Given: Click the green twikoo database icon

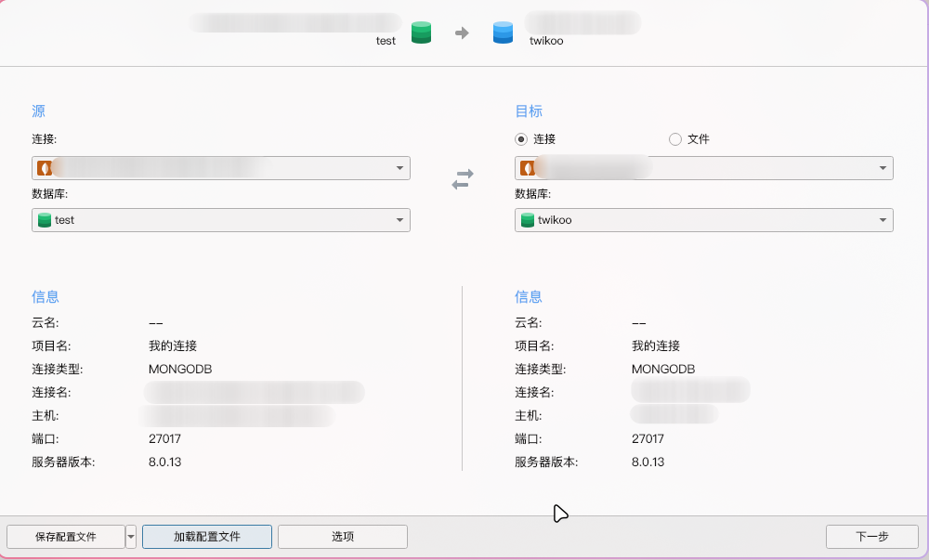Looking at the screenshot, I should 527,220.
